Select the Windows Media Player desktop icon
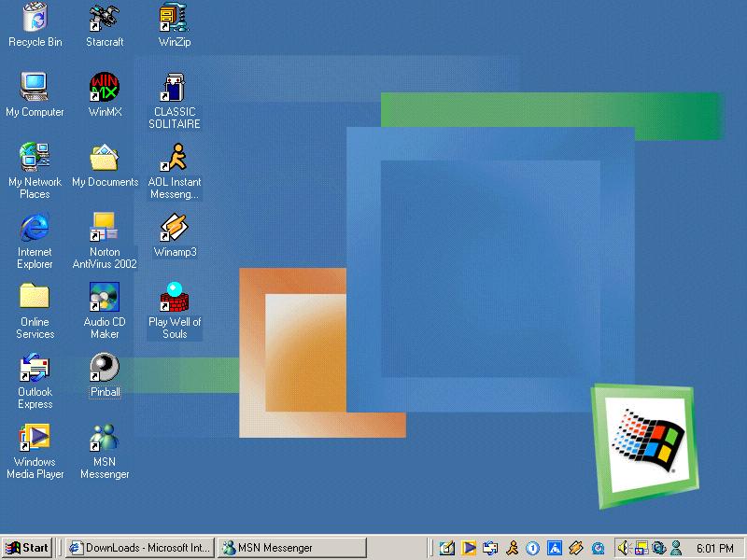Image resolution: width=747 pixels, height=560 pixels. coord(35,438)
